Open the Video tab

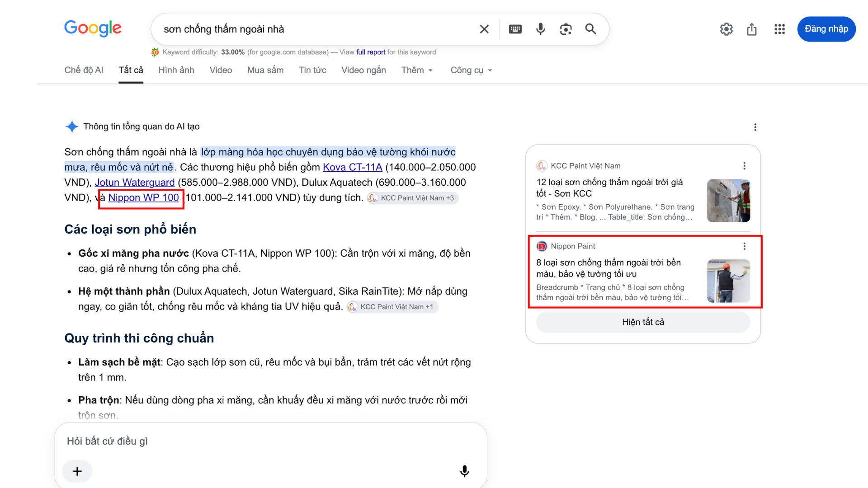[221, 70]
